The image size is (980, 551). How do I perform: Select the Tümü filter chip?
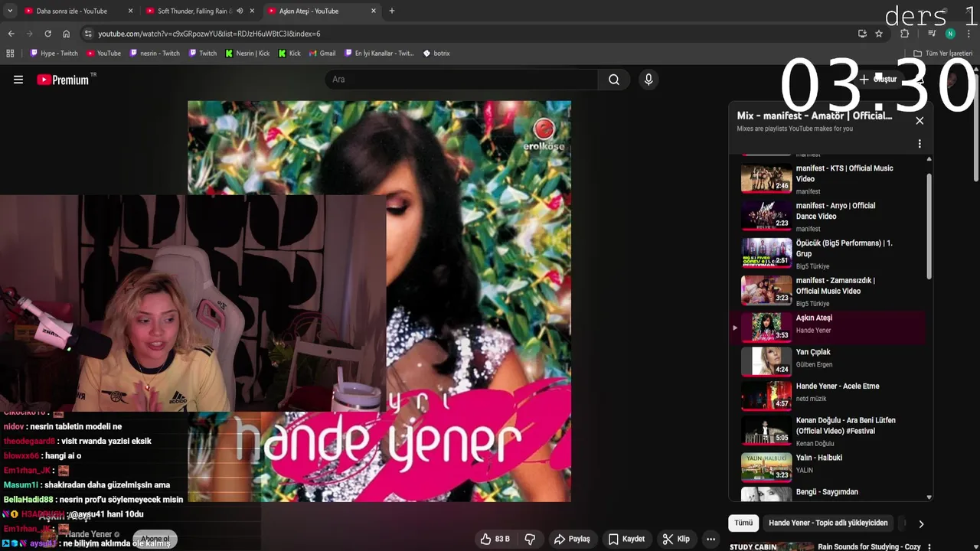coord(743,523)
